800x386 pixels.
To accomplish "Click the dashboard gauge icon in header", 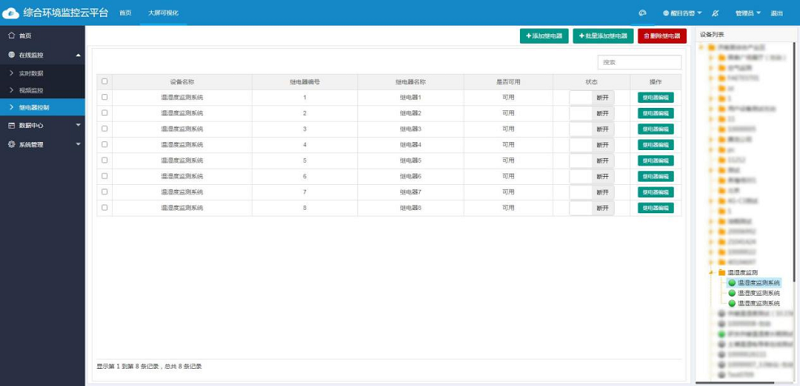I will [x=643, y=13].
